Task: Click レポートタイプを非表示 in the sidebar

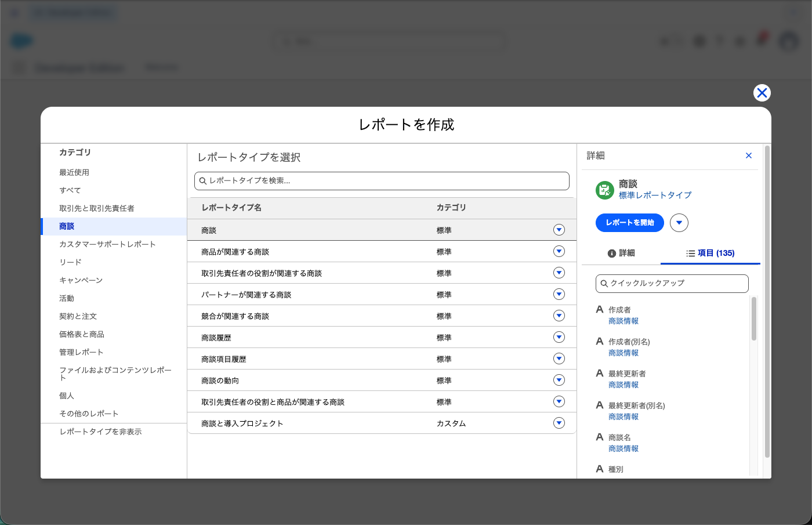Action: pos(101,432)
